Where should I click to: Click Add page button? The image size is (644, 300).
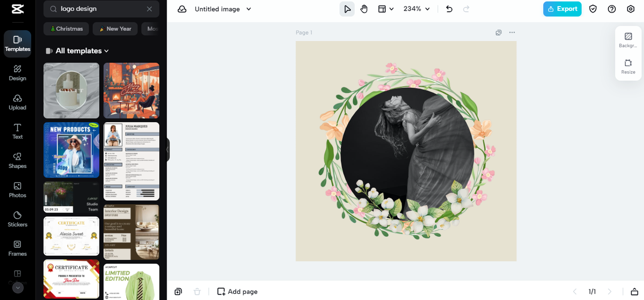click(237, 291)
